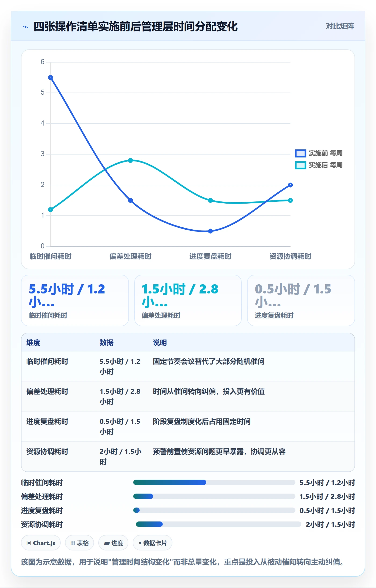Click the 说明 column header

point(160,343)
